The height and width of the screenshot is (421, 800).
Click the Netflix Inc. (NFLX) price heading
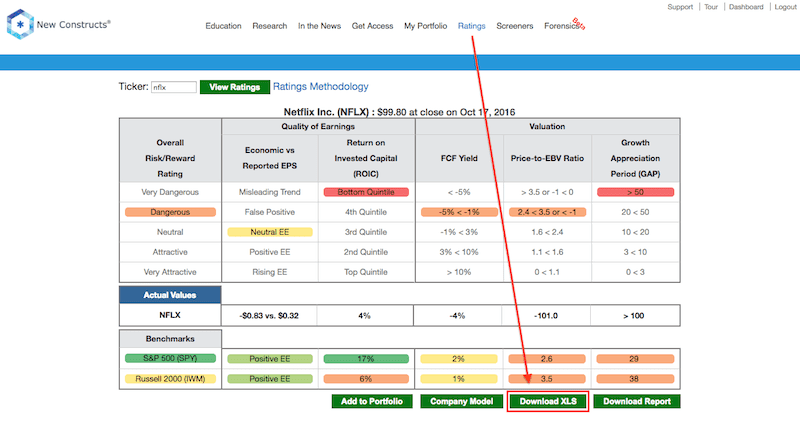point(399,112)
